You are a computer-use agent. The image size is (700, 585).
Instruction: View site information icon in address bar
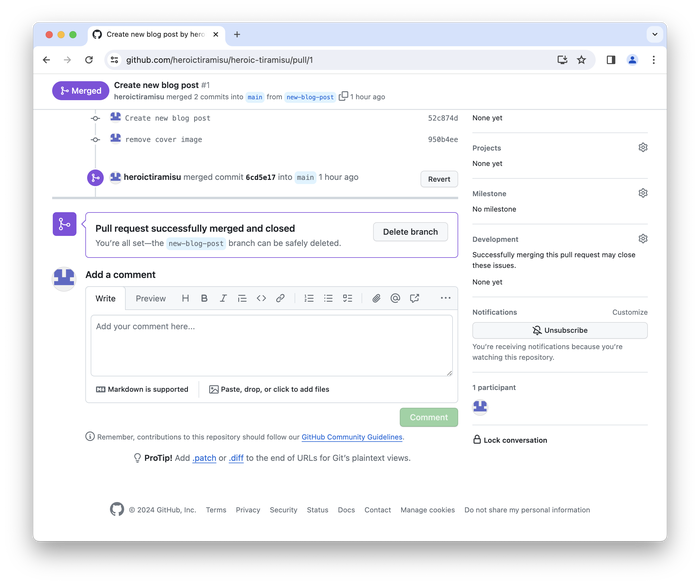115,60
